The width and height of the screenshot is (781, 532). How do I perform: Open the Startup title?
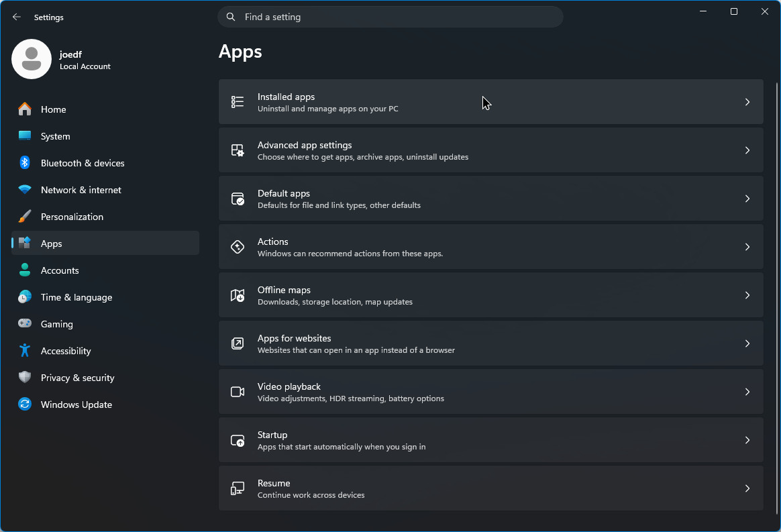[272, 435]
